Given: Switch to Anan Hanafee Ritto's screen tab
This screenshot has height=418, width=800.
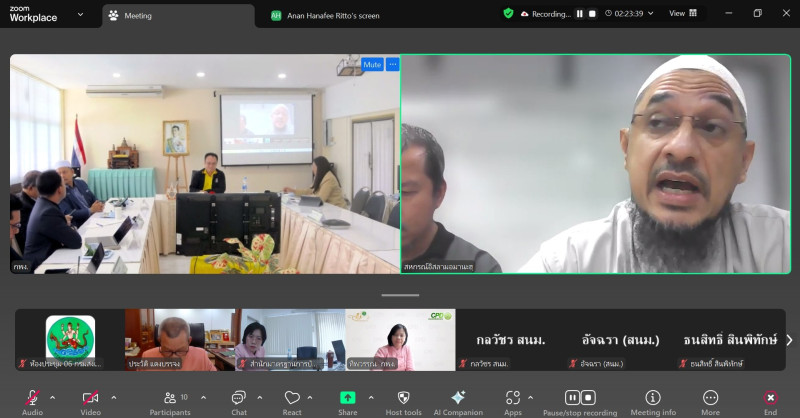Looking at the screenshot, I should 330,15.
